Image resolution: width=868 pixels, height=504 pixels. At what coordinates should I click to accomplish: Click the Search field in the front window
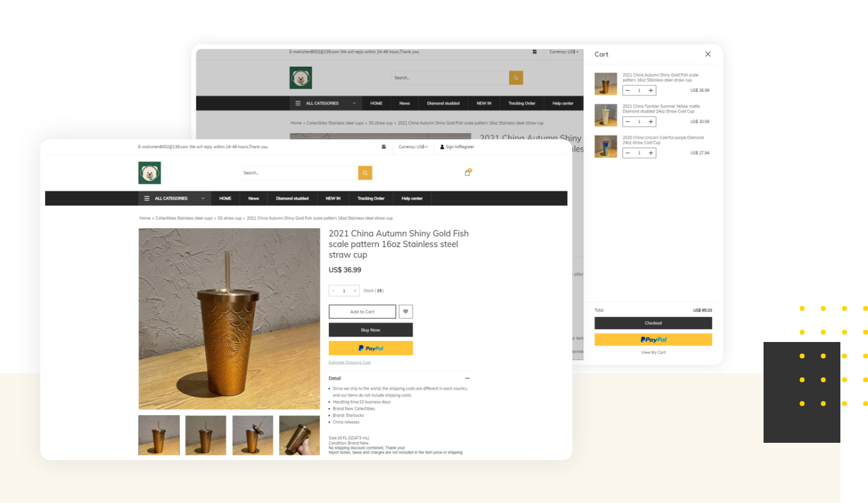299,173
